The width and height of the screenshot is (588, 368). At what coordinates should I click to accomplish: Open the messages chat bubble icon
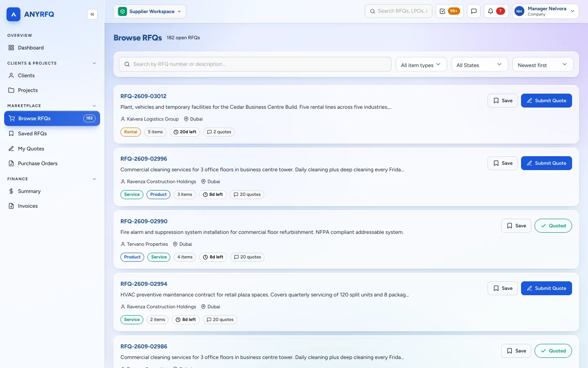pos(474,11)
